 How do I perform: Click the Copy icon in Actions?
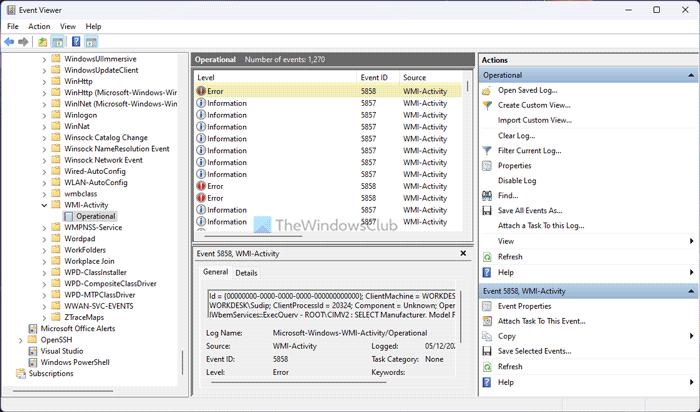[x=487, y=336]
